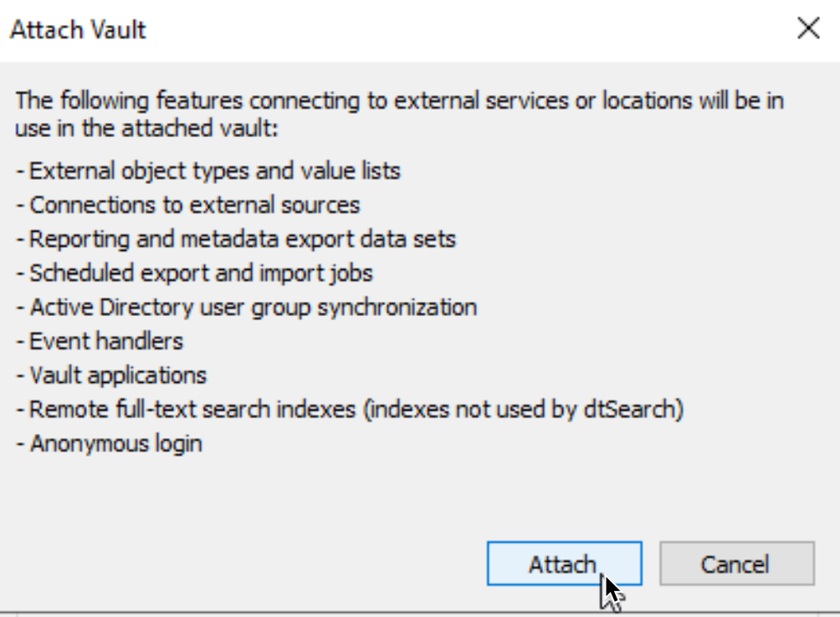The width and height of the screenshot is (840, 617).
Task: Select the External object types and value lists line
Action: (208, 171)
